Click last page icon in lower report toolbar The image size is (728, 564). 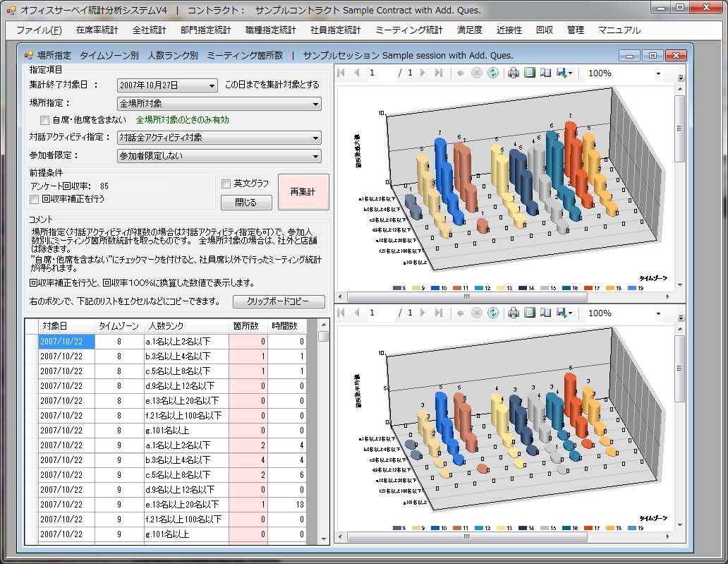[438, 313]
